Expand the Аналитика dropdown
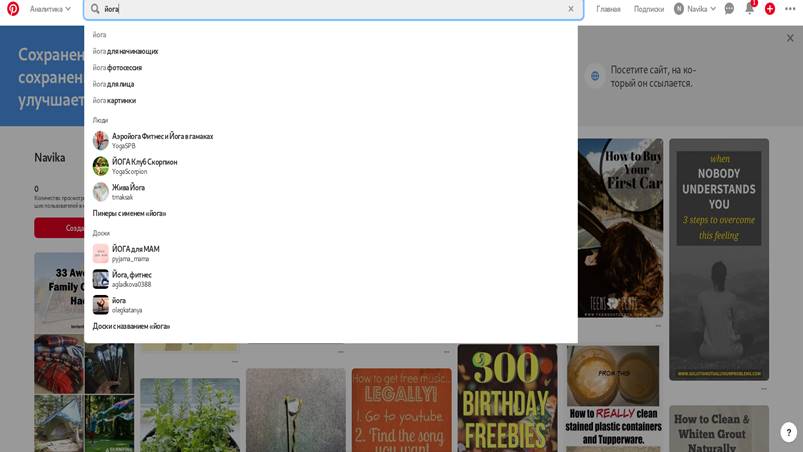The height and width of the screenshot is (452, 803). tap(50, 9)
